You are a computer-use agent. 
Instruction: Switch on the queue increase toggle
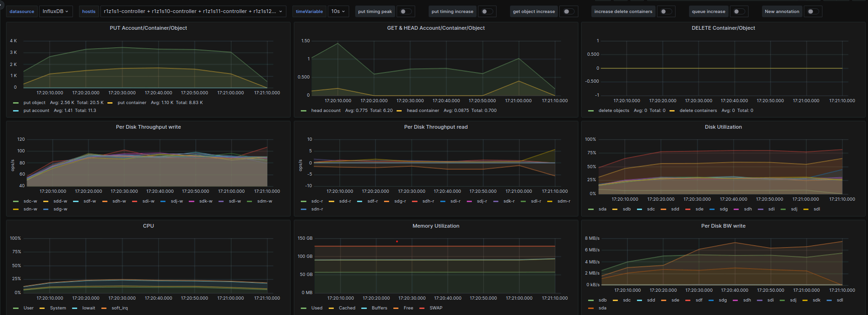[739, 12]
